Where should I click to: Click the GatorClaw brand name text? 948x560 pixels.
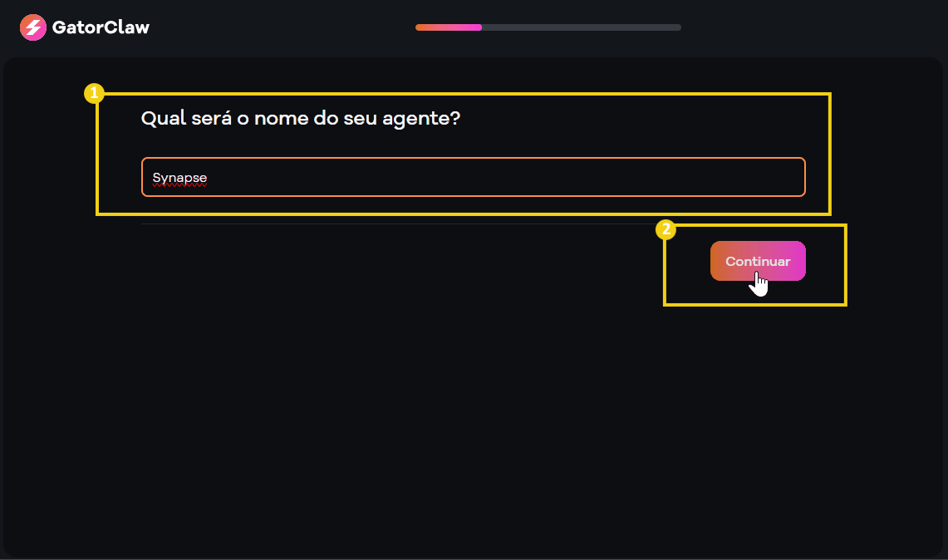click(x=101, y=27)
